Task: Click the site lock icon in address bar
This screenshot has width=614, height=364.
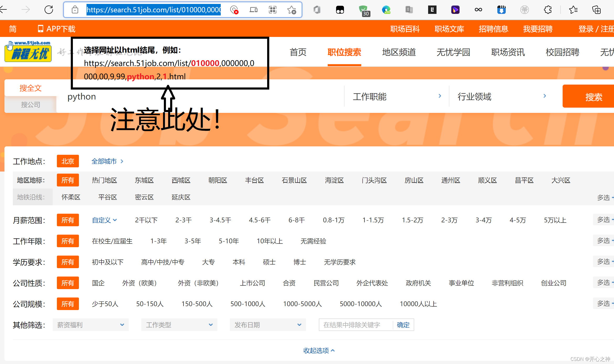Action: click(75, 10)
